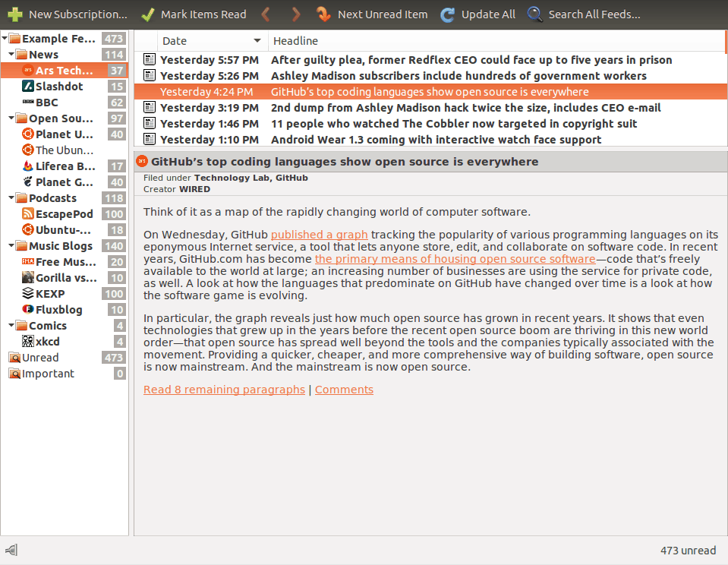Viewport: 728px width, 565px height.
Task: Open 'the primary means of housing' link
Action: coord(455,259)
